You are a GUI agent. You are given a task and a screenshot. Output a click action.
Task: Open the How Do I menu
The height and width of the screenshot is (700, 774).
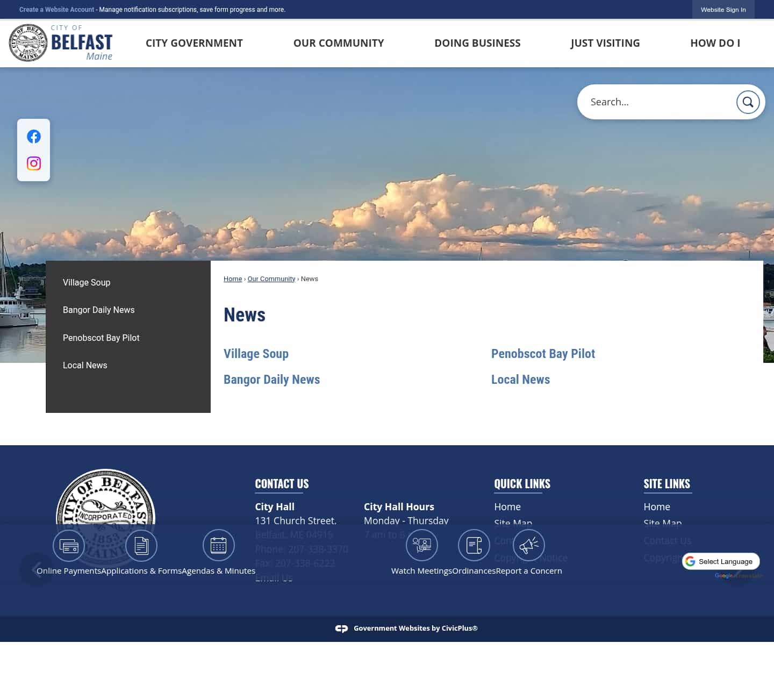[x=715, y=43]
